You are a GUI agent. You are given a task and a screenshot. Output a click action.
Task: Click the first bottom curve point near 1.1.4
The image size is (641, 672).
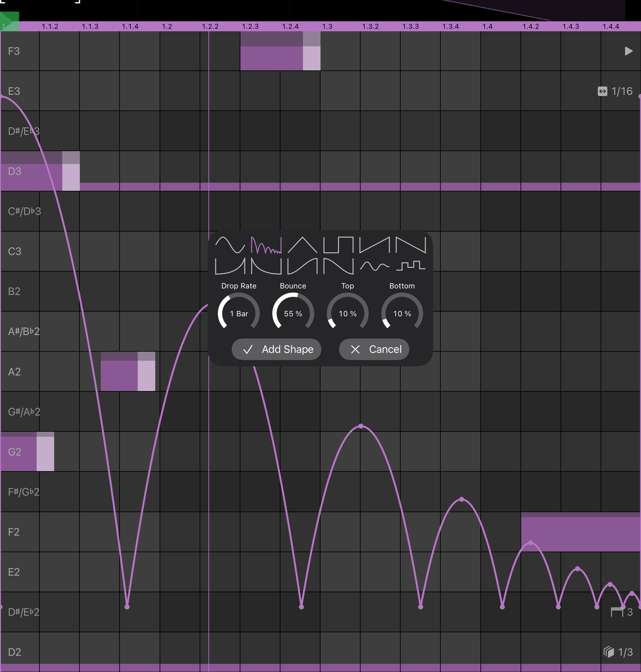click(127, 607)
